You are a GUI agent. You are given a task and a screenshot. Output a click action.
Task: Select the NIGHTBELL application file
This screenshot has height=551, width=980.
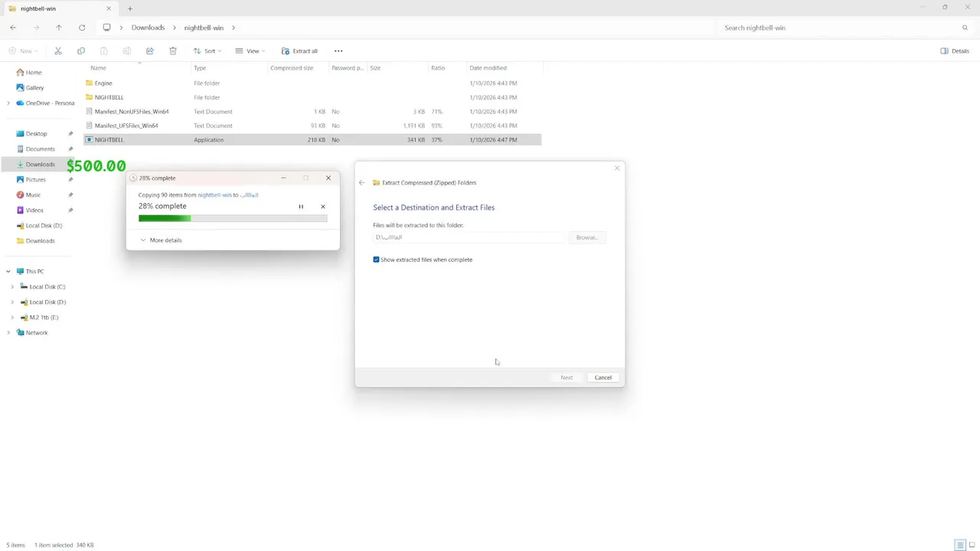312,140
